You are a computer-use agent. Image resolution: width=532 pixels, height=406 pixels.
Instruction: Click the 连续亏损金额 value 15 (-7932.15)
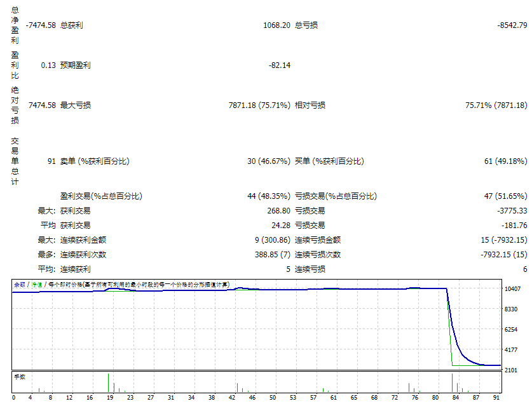(502, 240)
